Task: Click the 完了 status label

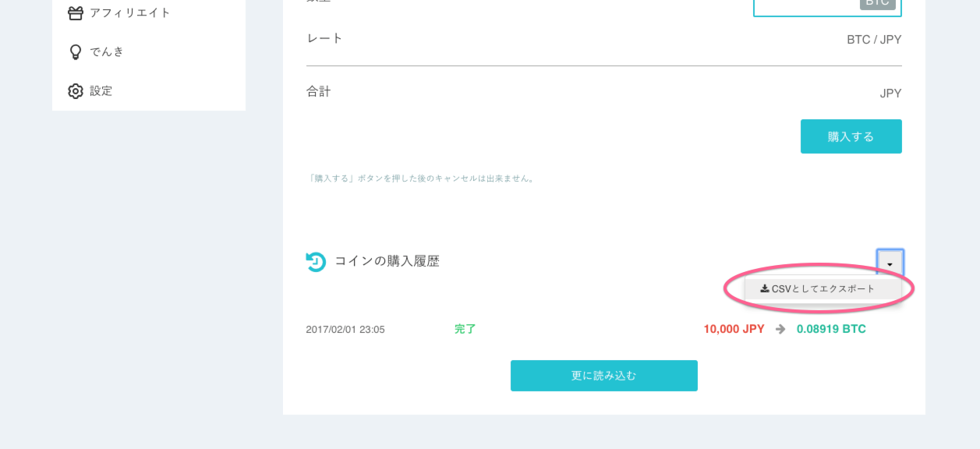Action: click(465, 329)
